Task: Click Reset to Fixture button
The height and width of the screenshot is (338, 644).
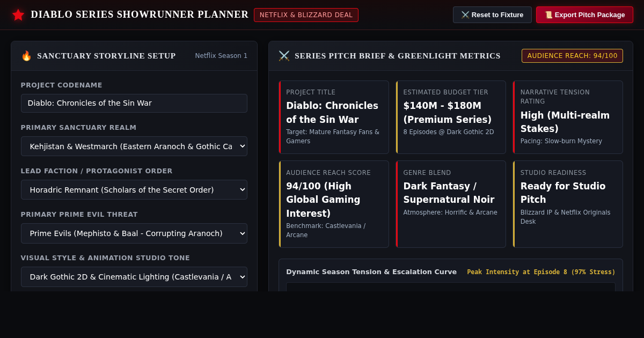Action: [x=492, y=15]
